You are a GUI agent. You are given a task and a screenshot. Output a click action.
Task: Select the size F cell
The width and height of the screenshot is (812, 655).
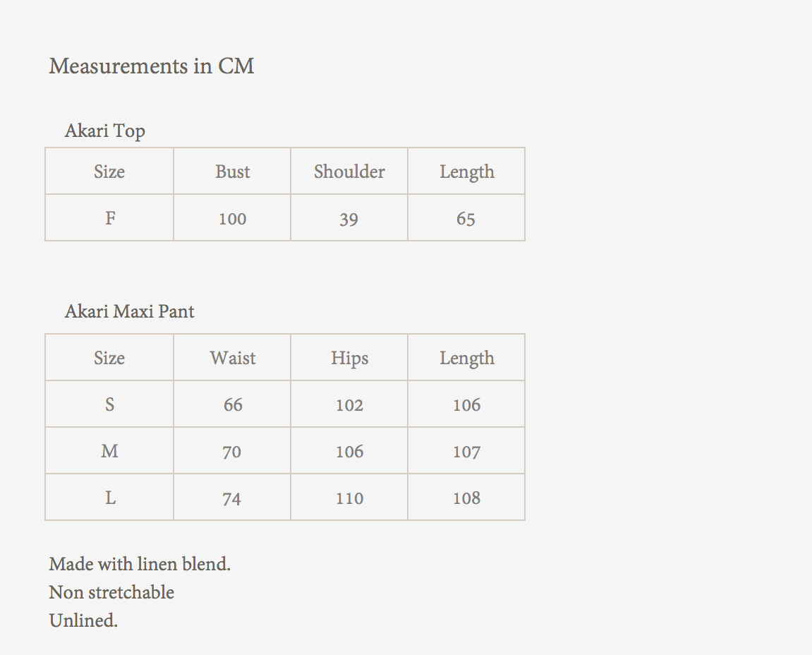click(110, 218)
